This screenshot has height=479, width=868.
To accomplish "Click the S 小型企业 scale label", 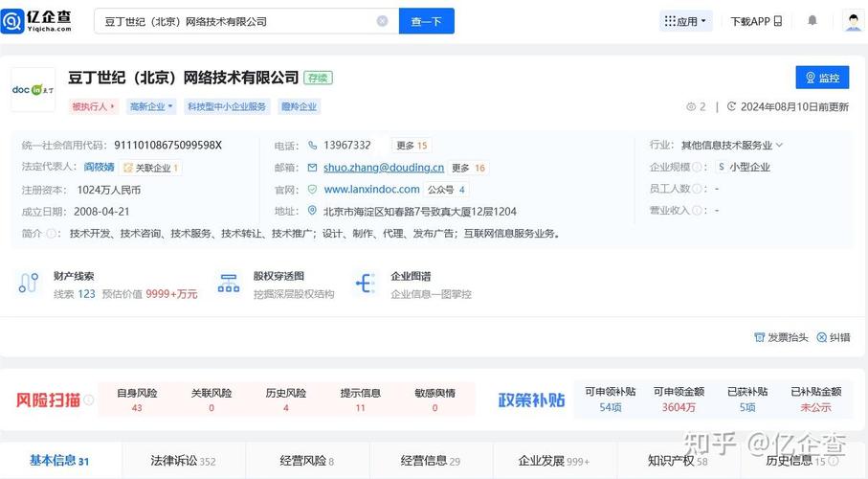I will 744,167.
